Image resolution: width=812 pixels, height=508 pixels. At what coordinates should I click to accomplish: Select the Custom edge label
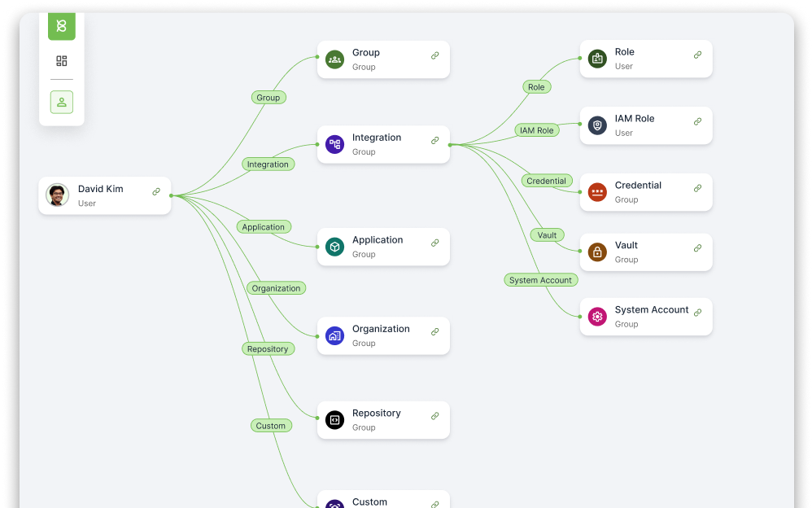pos(271,425)
